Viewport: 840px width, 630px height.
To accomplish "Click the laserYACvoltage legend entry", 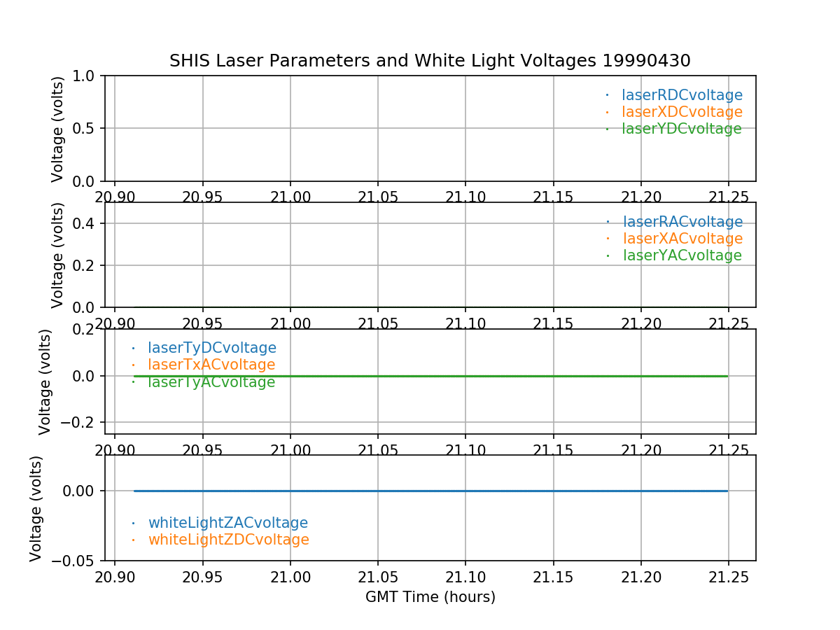I will [x=682, y=255].
